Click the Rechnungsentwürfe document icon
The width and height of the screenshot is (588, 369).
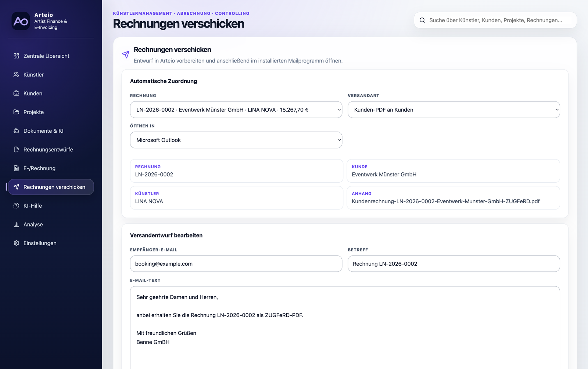[16, 150]
